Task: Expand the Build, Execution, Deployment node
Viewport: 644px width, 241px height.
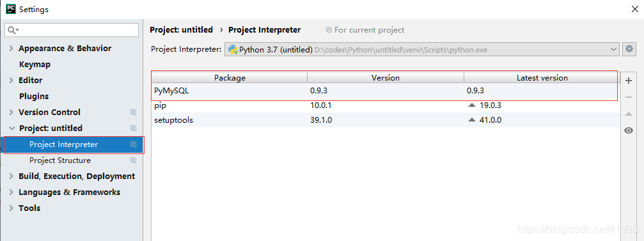Action: tap(11, 176)
